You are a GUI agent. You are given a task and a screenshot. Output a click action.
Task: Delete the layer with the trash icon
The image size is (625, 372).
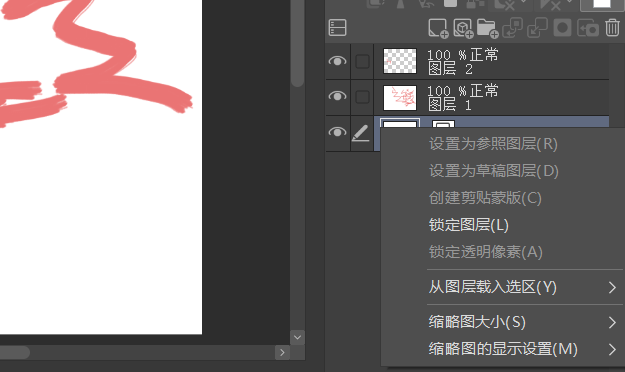[x=612, y=28]
